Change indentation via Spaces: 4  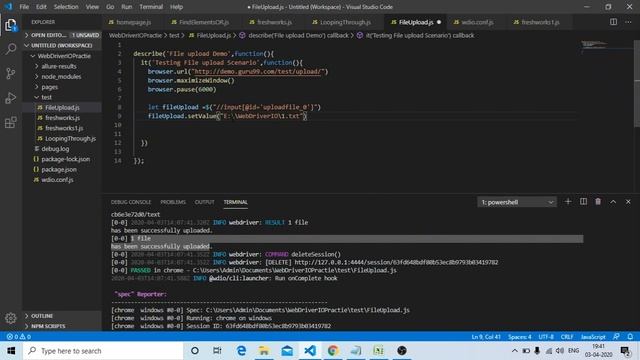[x=520, y=337]
